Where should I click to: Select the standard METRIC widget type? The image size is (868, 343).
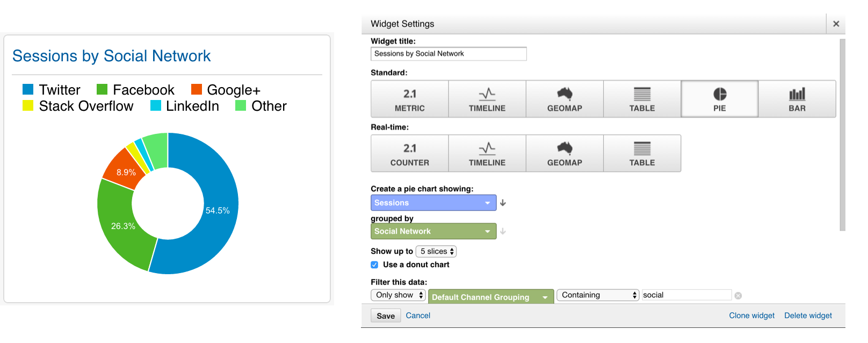[x=410, y=99]
